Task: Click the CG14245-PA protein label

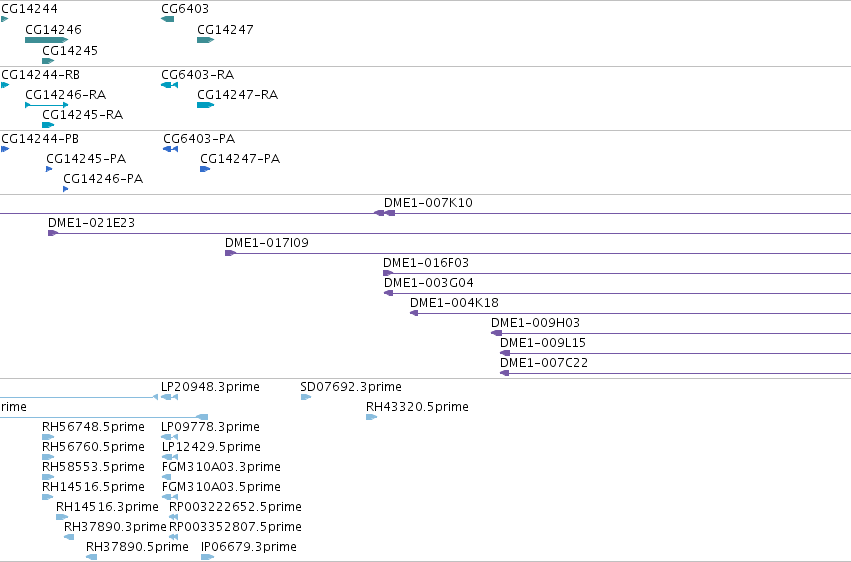Action: click(x=86, y=158)
